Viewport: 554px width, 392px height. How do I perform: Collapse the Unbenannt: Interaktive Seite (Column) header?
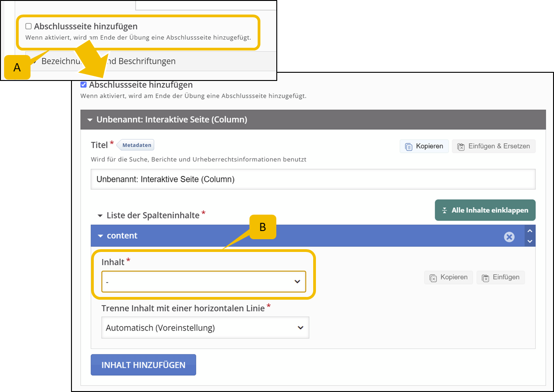click(x=90, y=120)
